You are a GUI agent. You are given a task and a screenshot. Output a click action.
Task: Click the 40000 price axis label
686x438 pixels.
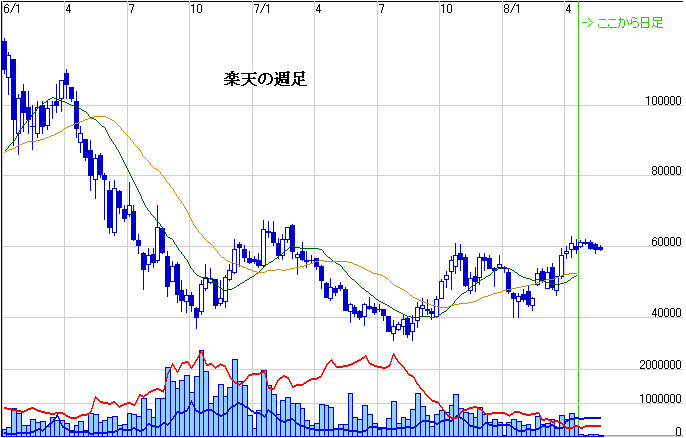(x=666, y=313)
